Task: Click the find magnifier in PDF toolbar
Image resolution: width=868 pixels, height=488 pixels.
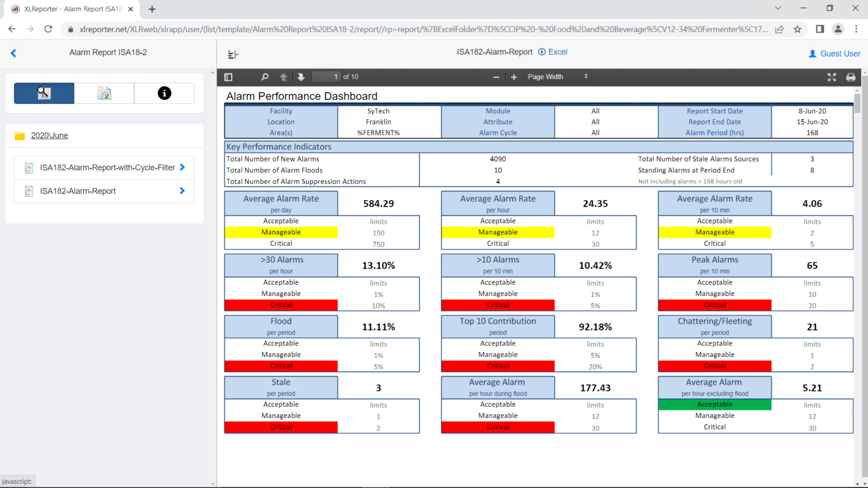Action: point(264,77)
